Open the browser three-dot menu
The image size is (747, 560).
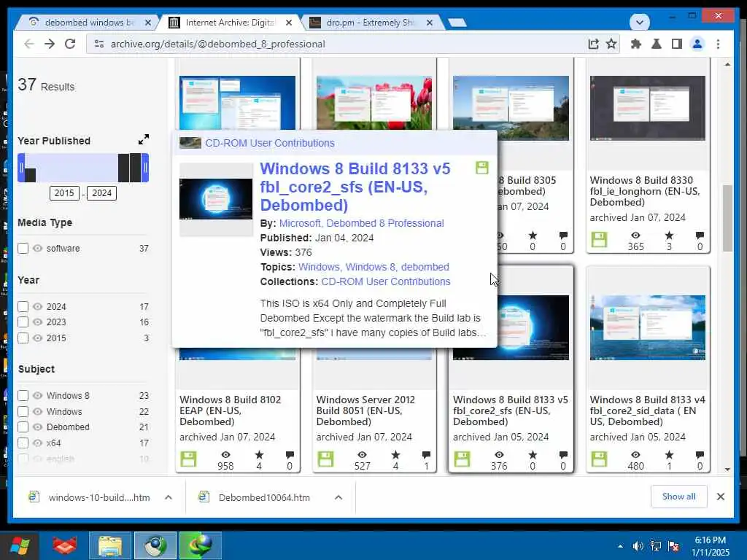click(x=718, y=44)
